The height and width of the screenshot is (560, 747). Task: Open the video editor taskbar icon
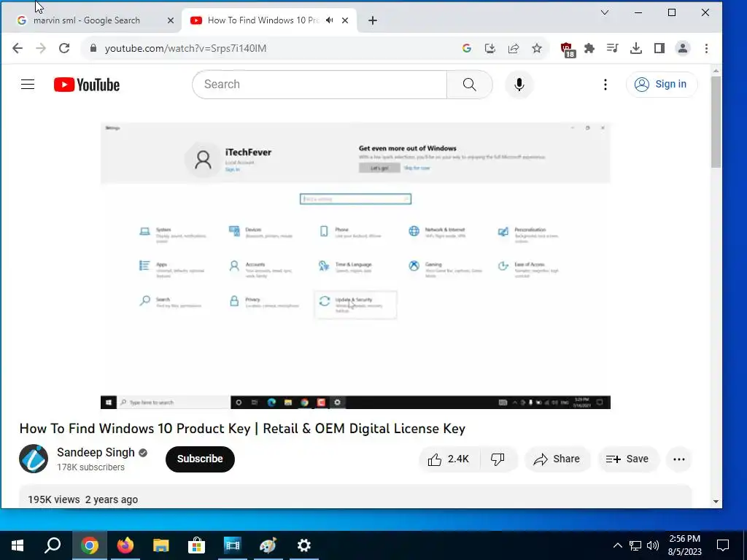(233, 545)
